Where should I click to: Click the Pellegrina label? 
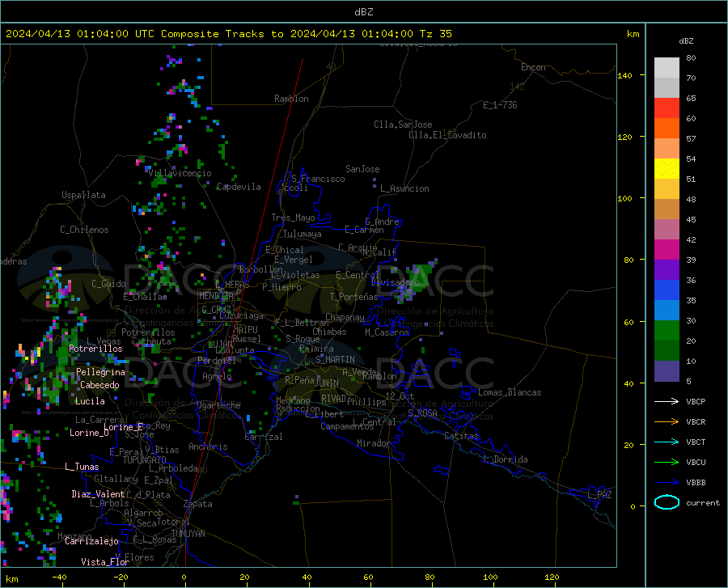pyautogui.click(x=101, y=372)
